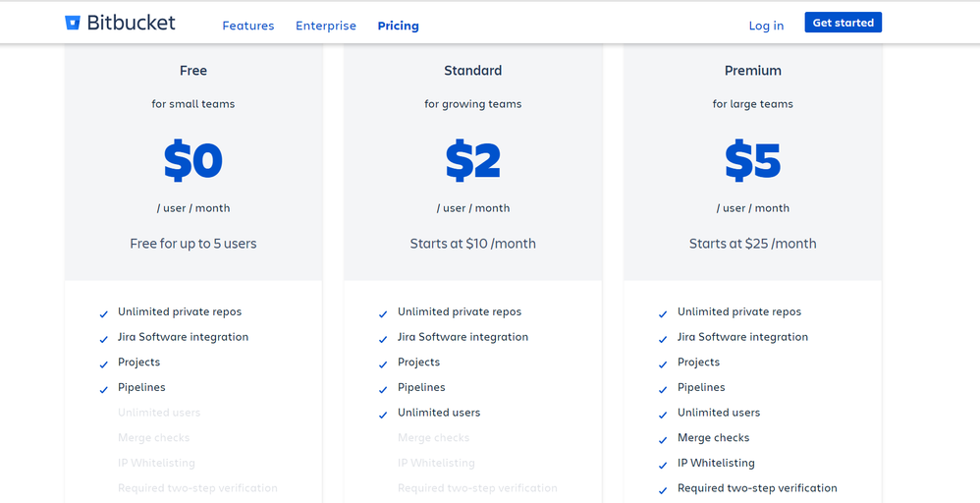Click greyed-out 'IP Whitelisting' in Standard plan
980x503 pixels.
point(436,463)
